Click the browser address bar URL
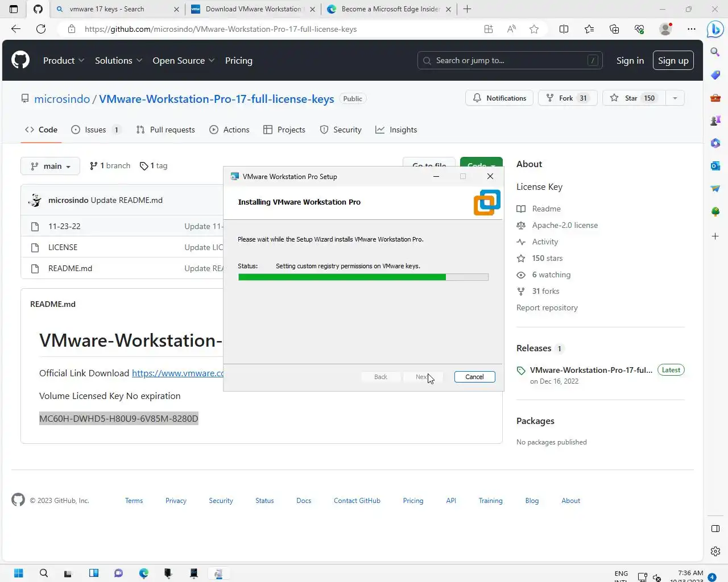The image size is (728, 582). 221,29
